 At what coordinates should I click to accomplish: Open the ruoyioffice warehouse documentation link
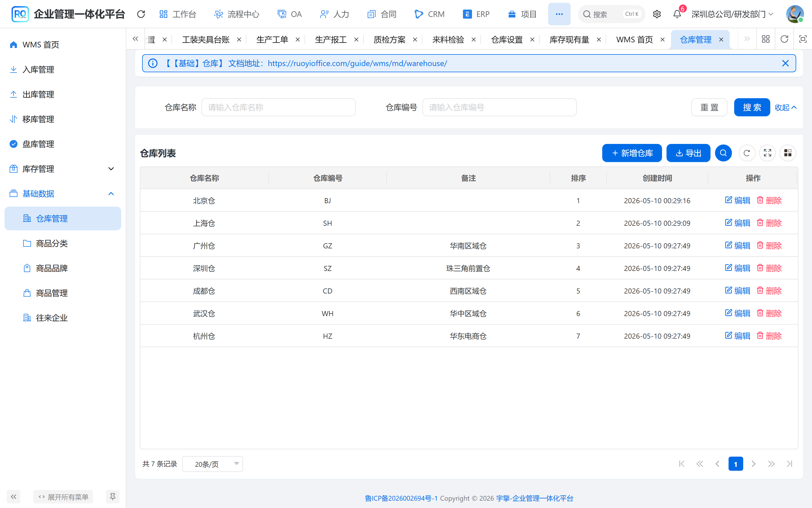[357, 63]
